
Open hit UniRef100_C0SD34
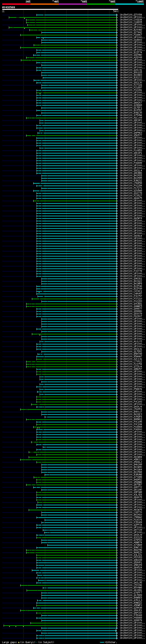tap(131, 20)
